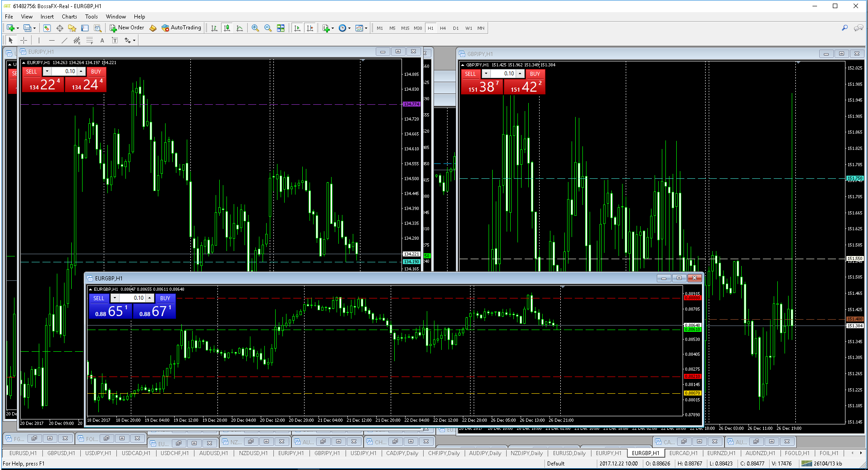Open the Tools menu
868x470 pixels.
coord(92,17)
